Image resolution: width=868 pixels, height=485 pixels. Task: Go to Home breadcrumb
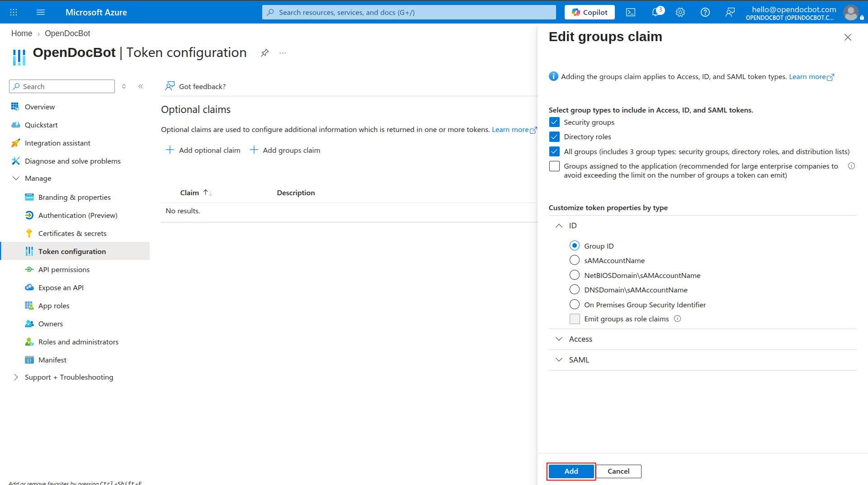pos(22,33)
